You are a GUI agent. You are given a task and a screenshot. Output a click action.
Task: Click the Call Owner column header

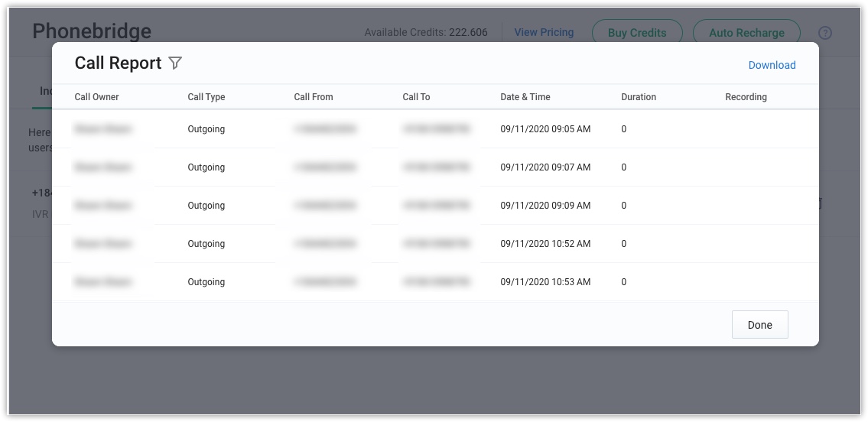click(97, 97)
